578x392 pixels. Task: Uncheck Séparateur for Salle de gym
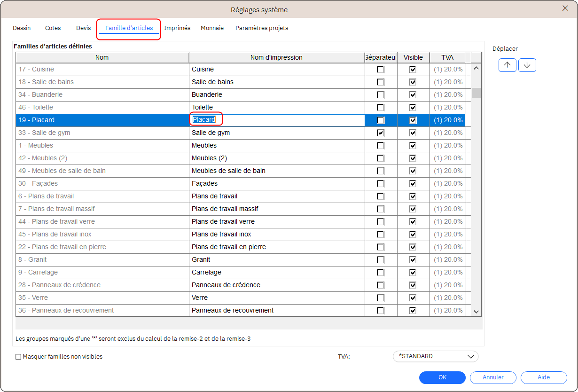[x=381, y=133]
